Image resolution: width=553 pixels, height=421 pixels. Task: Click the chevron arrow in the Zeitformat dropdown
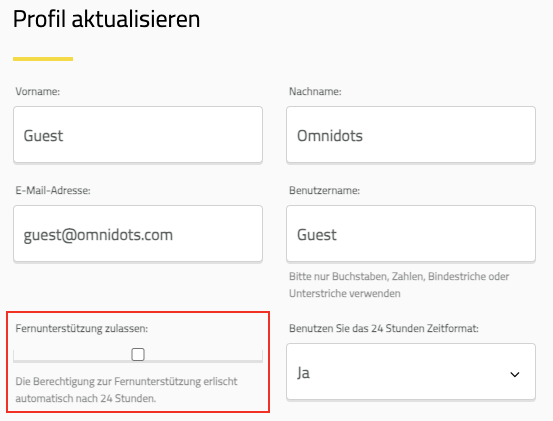coord(515,374)
